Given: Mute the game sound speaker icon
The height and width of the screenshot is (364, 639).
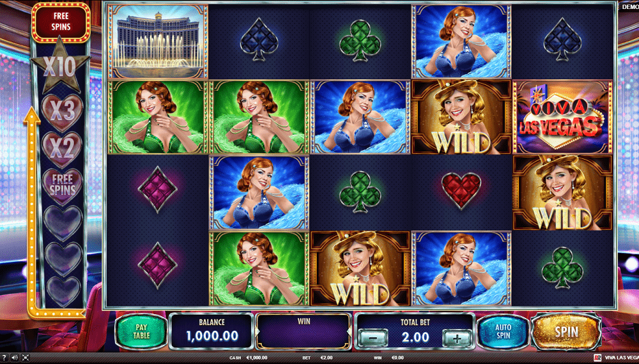Looking at the screenshot, I should click(15, 358).
